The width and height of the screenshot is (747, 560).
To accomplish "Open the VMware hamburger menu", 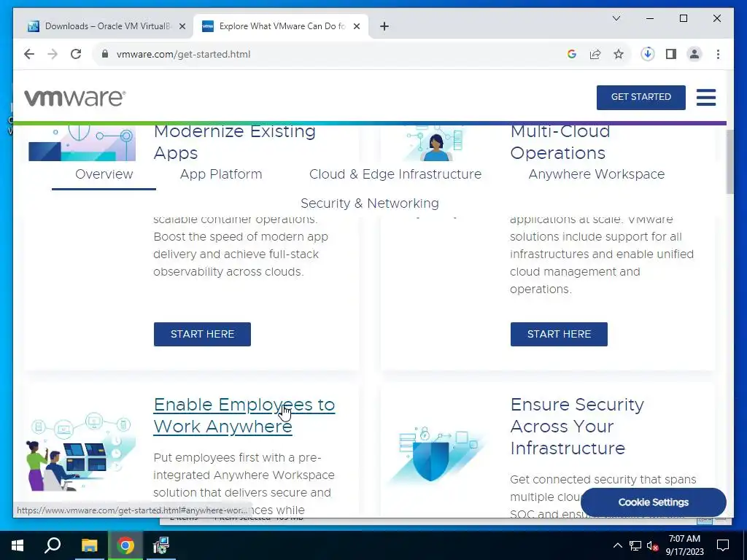I will point(706,97).
